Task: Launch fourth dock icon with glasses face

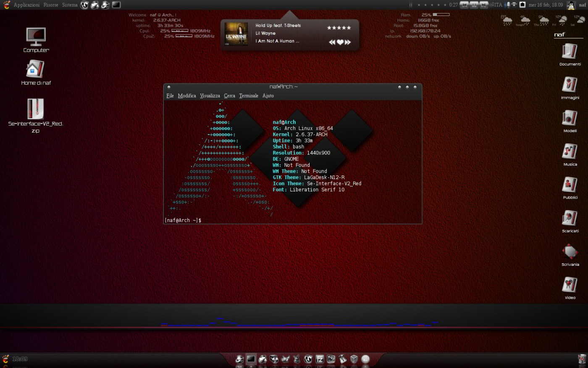Action: pyautogui.click(x=274, y=359)
